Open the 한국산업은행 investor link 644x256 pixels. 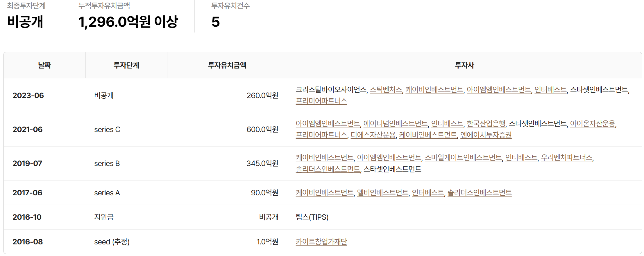pos(486,124)
